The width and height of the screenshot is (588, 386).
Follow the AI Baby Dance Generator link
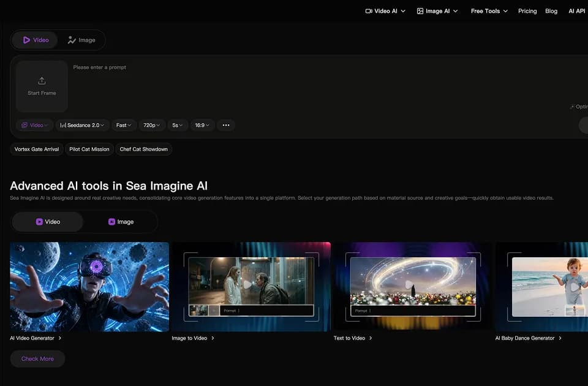[529, 338]
